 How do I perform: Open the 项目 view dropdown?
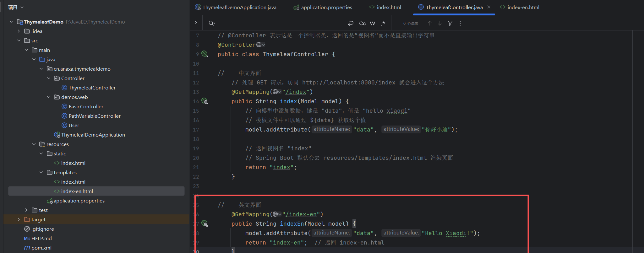tap(16, 7)
